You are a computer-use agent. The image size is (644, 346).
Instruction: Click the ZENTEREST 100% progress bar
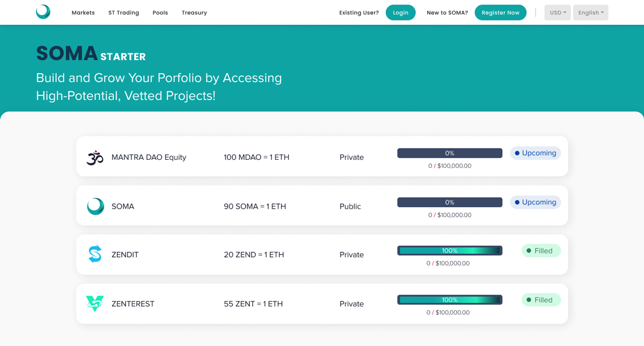click(450, 300)
